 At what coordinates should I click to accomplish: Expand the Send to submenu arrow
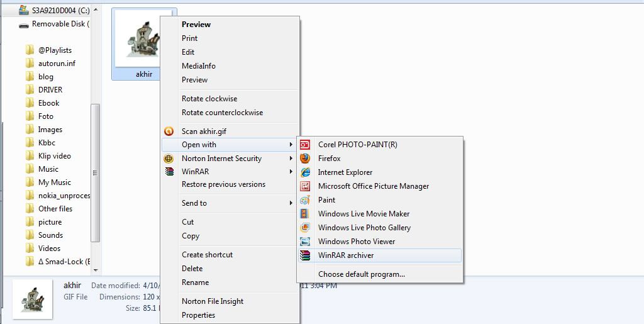point(291,203)
